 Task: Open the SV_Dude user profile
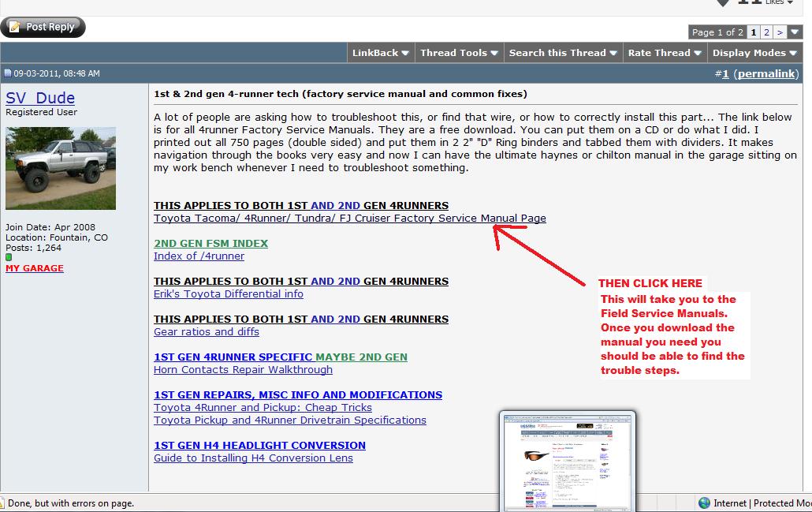point(40,98)
